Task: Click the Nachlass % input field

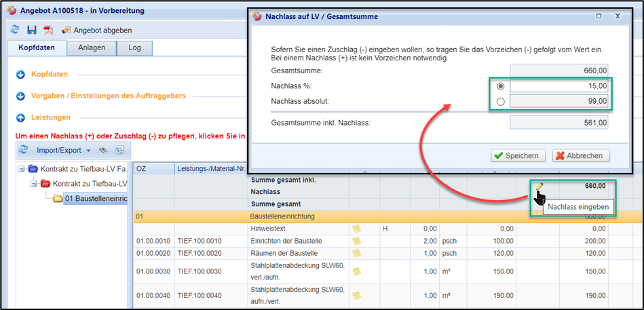Action: (558, 86)
